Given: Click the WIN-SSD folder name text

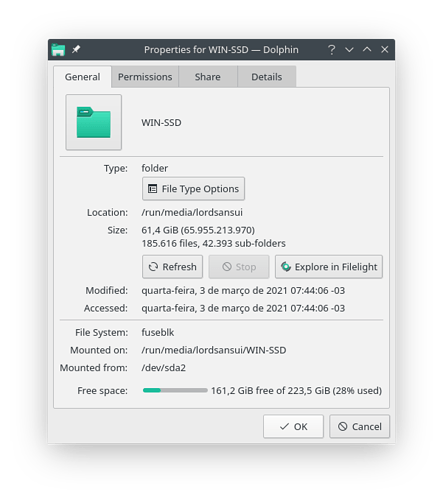Looking at the screenshot, I should pyautogui.click(x=161, y=123).
